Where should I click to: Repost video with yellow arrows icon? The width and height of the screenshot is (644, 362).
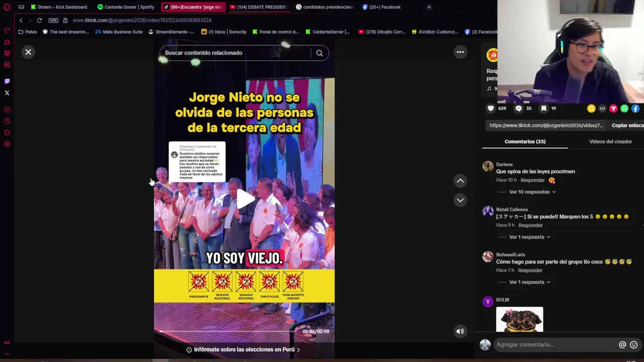click(591, 109)
